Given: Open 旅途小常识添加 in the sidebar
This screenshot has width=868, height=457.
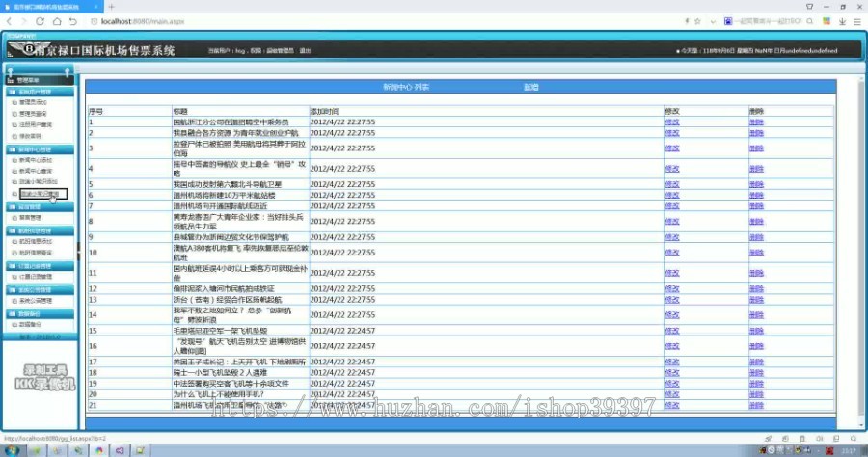Looking at the screenshot, I should (x=39, y=181).
